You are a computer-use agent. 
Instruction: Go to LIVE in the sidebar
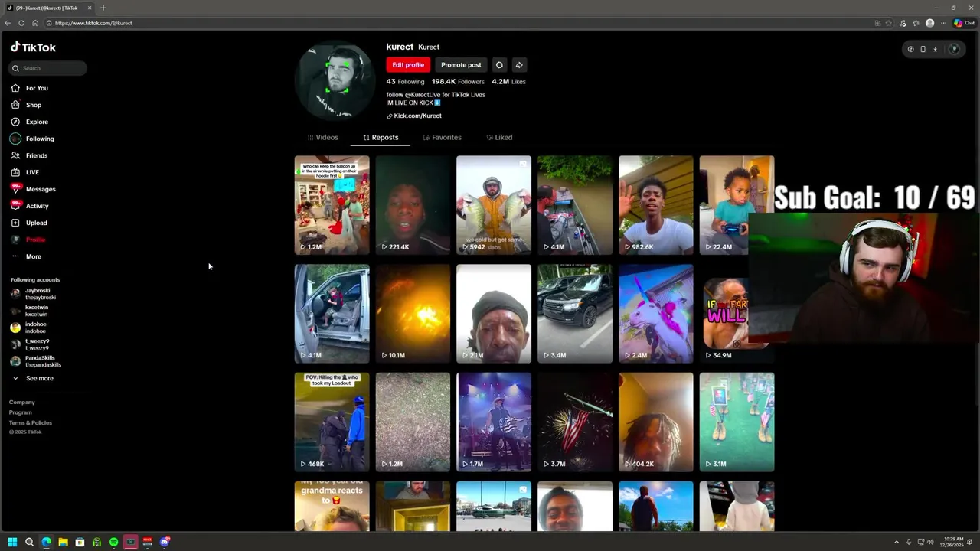click(x=25, y=172)
